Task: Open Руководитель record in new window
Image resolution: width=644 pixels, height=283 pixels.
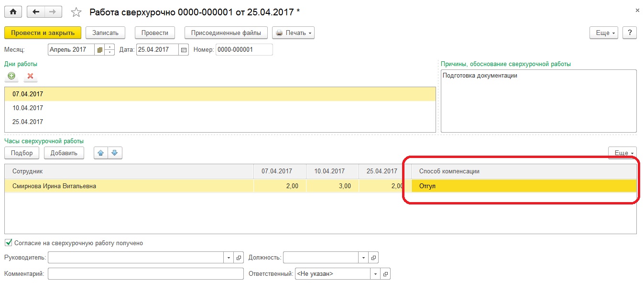Action: click(239, 258)
